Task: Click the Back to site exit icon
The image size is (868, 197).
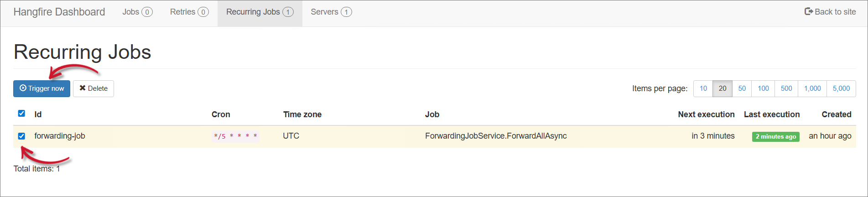Action: click(x=809, y=12)
